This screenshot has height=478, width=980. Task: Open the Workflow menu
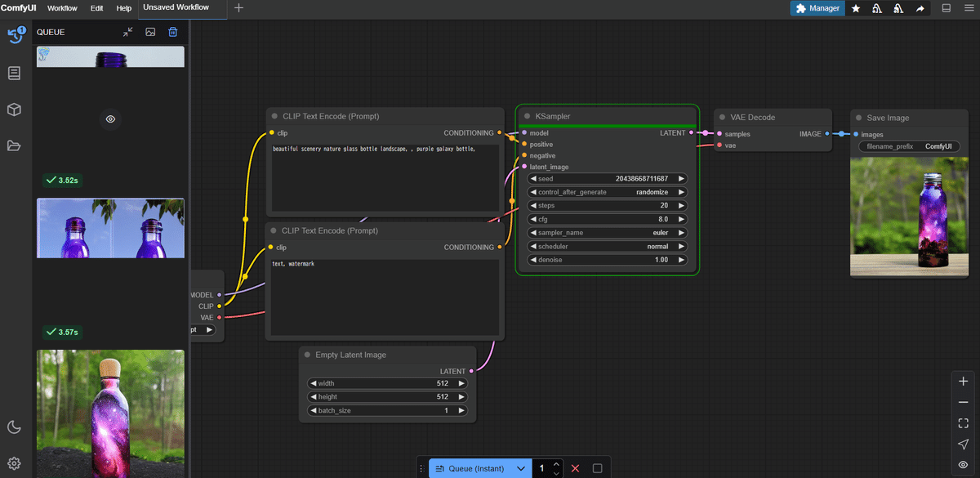coord(62,8)
